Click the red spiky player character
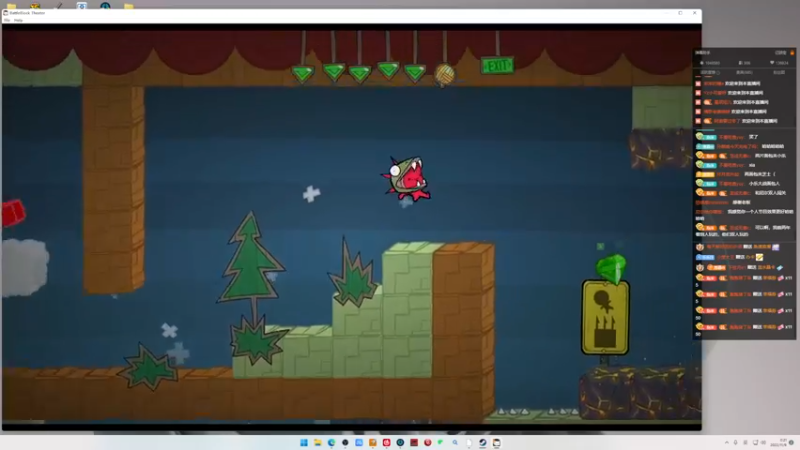800x450 pixels. coord(406,179)
